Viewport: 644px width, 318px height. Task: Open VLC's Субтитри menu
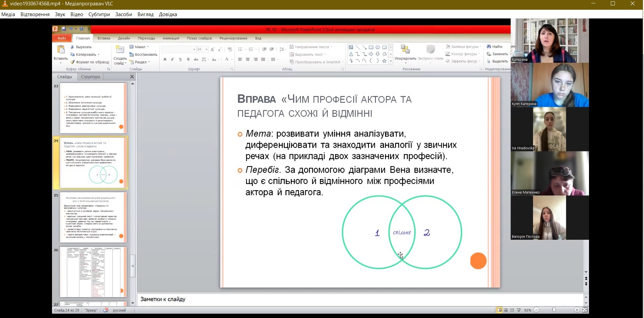[x=99, y=14]
